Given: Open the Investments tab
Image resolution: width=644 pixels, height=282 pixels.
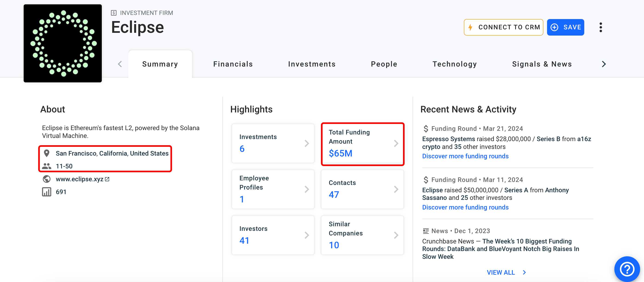Looking at the screenshot, I should click(x=312, y=64).
